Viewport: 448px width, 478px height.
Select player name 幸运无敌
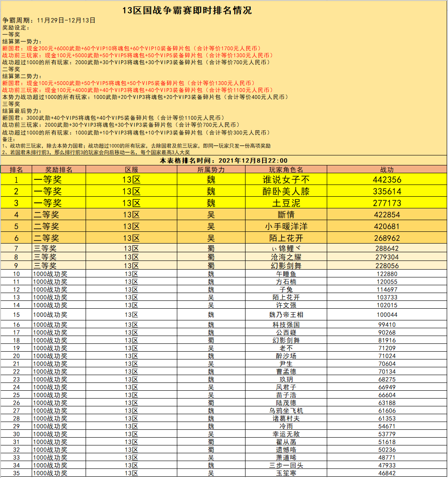point(286,434)
